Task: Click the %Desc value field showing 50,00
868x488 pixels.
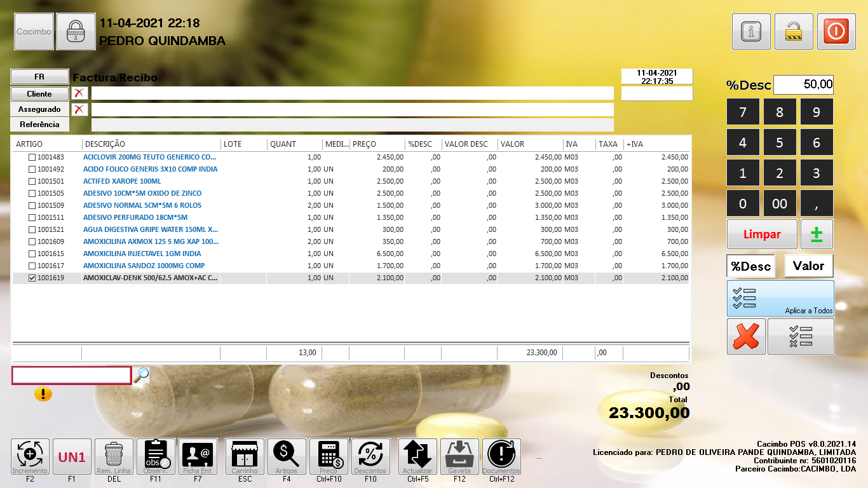Action: pyautogui.click(x=803, y=85)
